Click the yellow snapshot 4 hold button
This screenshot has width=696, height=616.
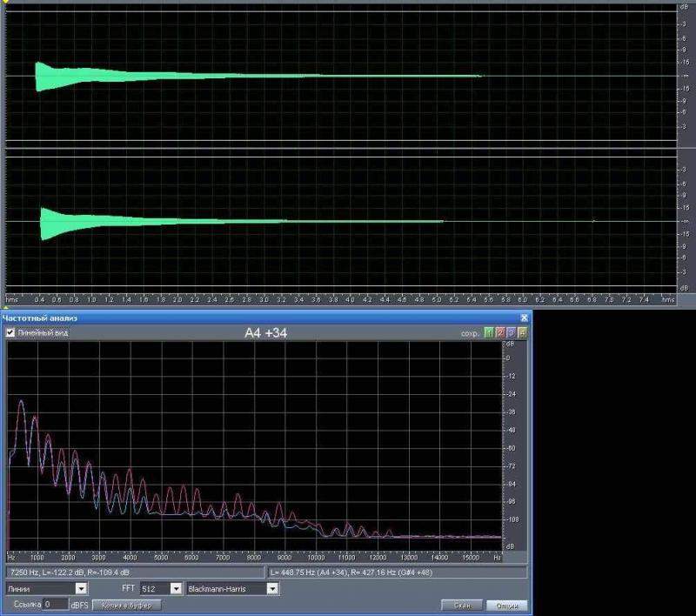(522, 333)
